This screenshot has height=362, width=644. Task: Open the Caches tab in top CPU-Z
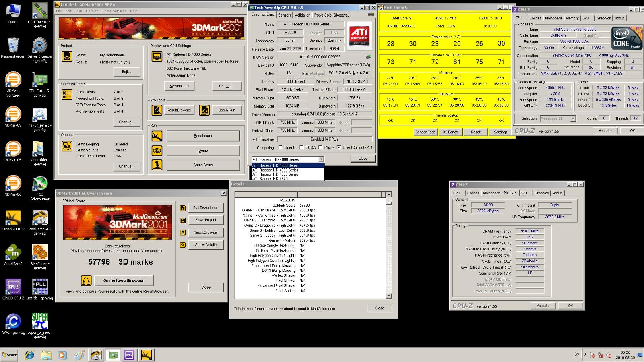(x=535, y=18)
